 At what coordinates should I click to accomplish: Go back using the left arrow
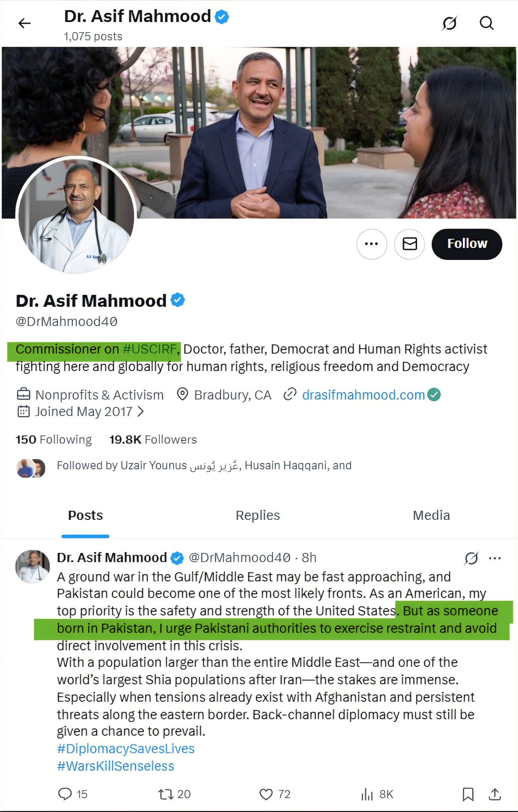pyautogui.click(x=25, y=23)
